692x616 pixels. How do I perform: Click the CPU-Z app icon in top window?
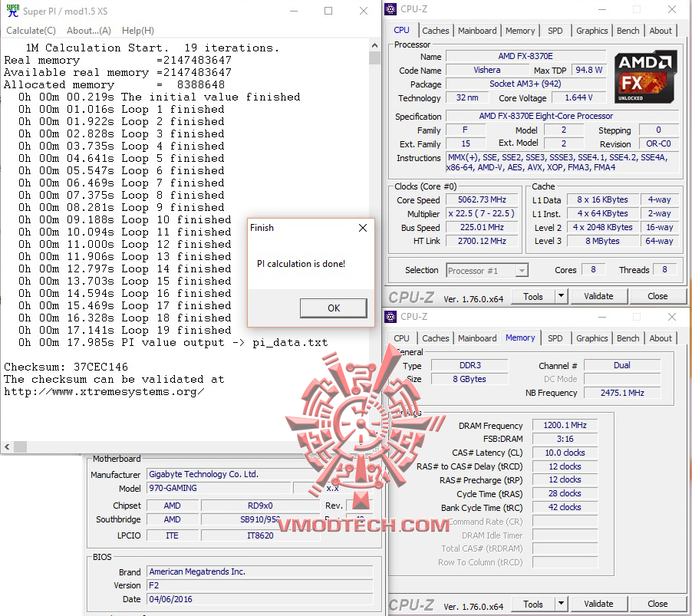390,9
